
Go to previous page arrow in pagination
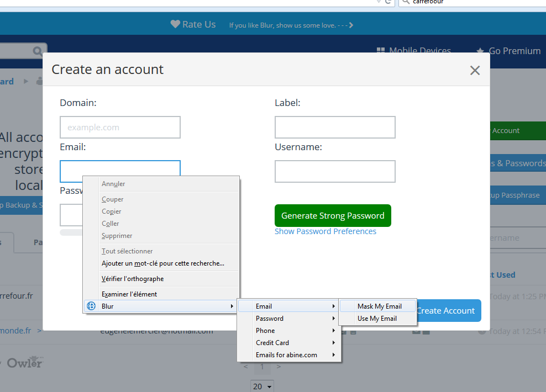pos(246,367)
